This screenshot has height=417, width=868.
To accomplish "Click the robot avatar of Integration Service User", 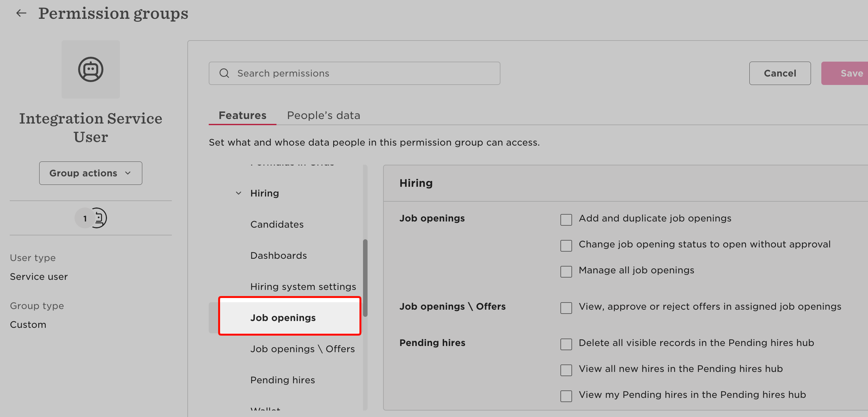I will pos(91,69).
